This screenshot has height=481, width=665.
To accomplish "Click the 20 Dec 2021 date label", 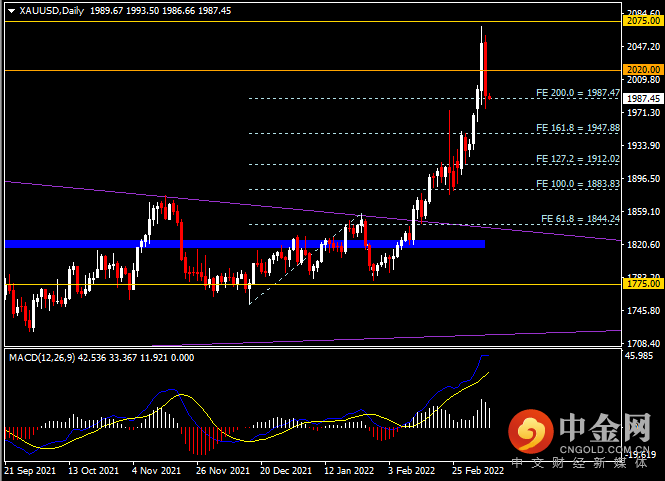I will point(286,470).
